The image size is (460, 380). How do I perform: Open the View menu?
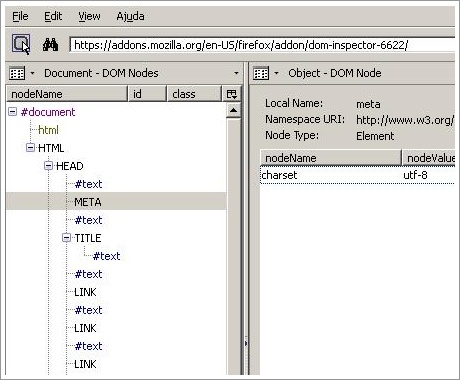point(89,16)
